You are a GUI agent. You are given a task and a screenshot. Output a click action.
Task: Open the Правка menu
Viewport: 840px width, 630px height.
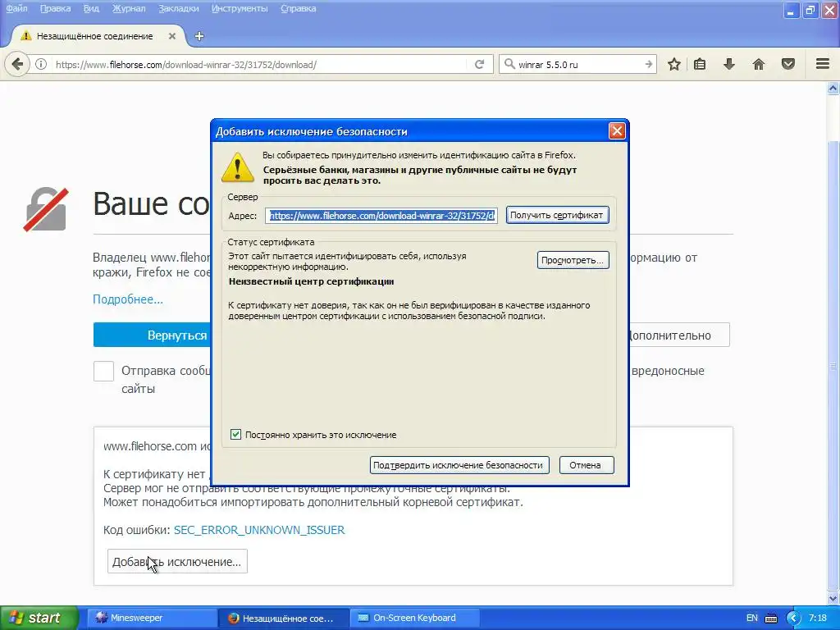pyautogui.click(x=55, y=8)
